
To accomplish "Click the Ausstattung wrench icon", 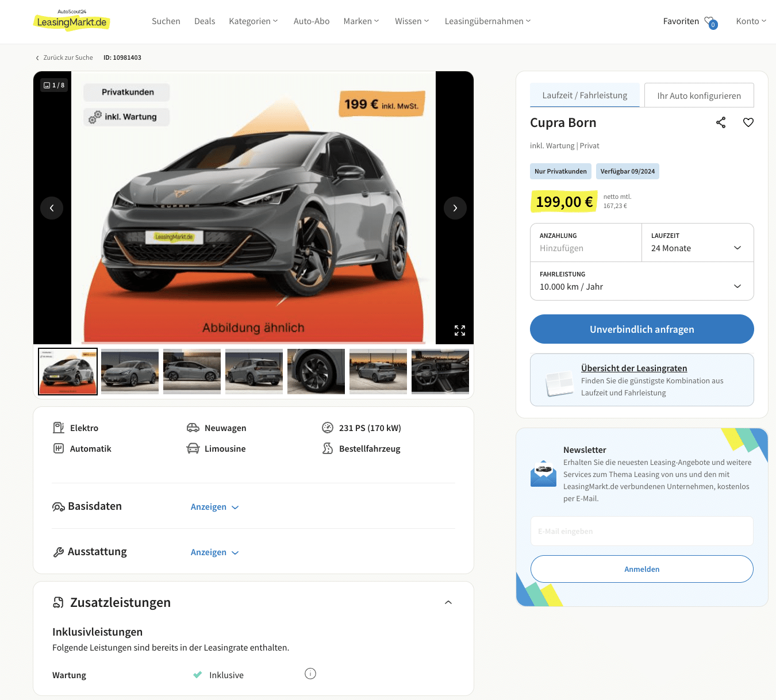I will [59, 552].
